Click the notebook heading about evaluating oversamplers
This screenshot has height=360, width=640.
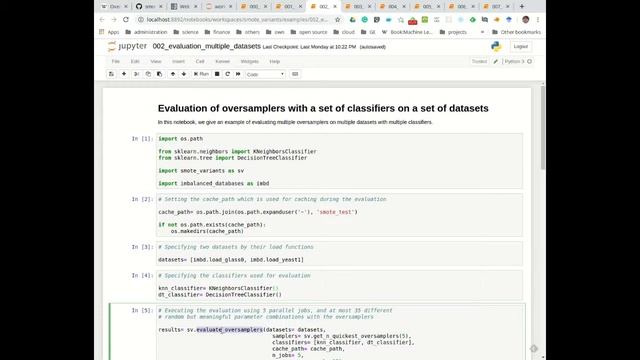click(323, 108)
